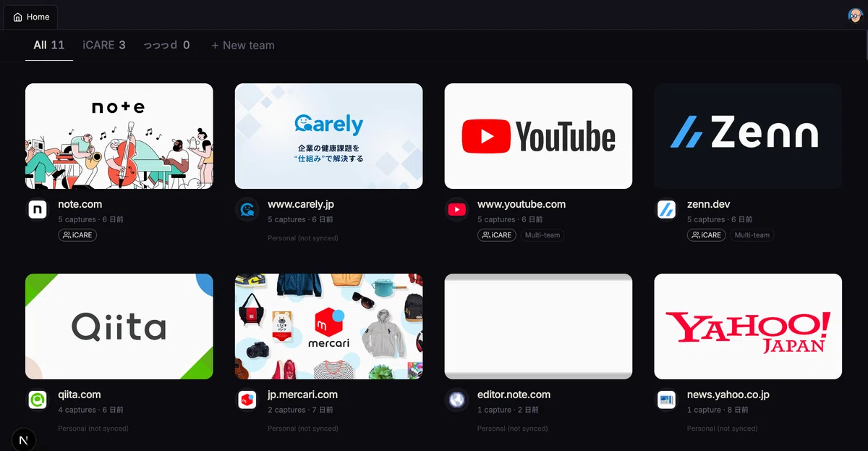The image size is (868, 451).
Task: Open the Next.js dev tools N icon
Action: coord(24,440)
